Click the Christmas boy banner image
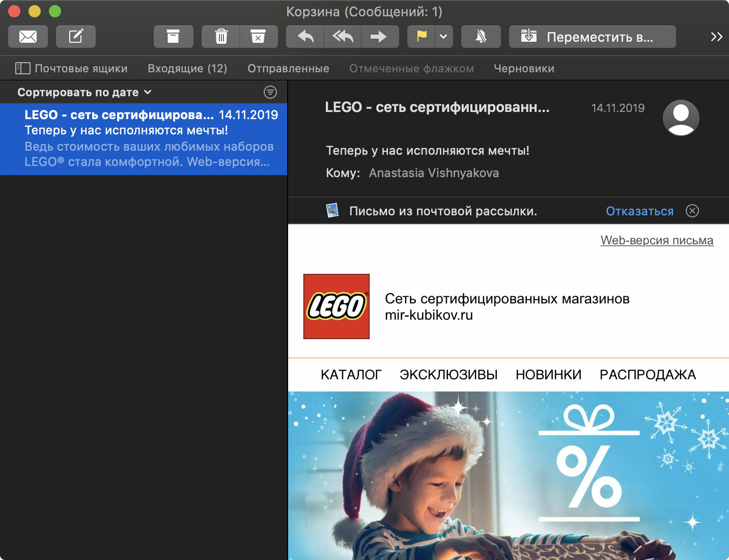 click(x=509, y=475)
